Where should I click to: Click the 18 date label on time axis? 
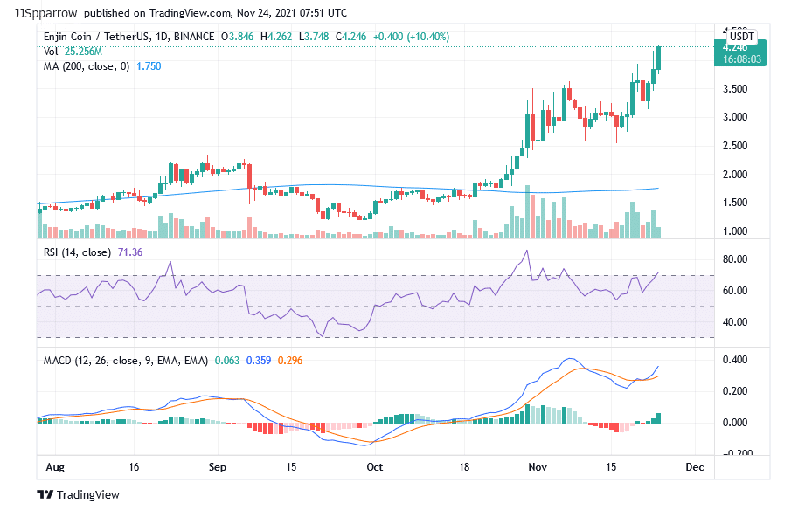click(464, 467)
